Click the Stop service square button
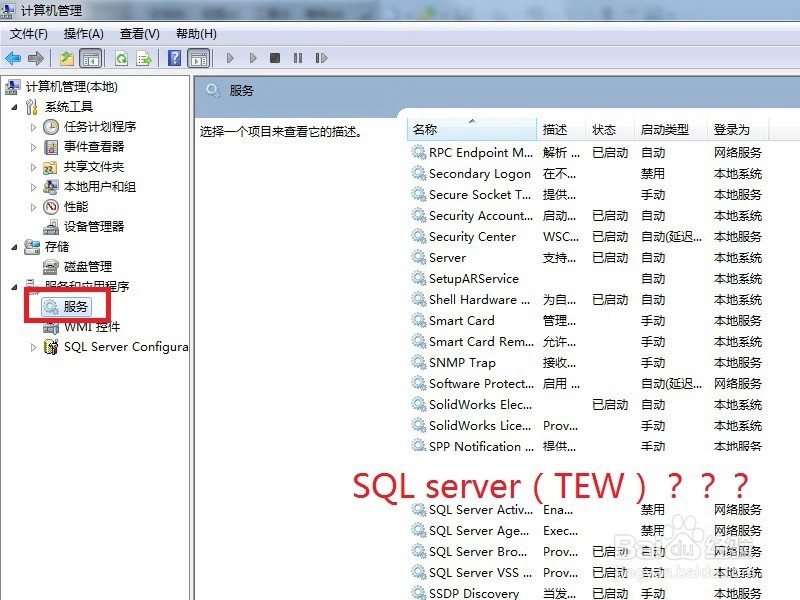Screen dimensions: 800x600 pyautogui.click(x=275, y=58)
